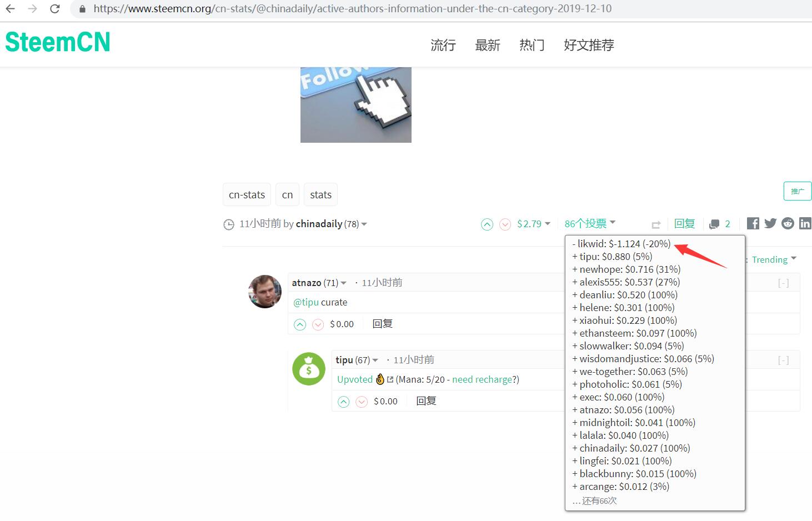Share the post on Twitter

770,223
